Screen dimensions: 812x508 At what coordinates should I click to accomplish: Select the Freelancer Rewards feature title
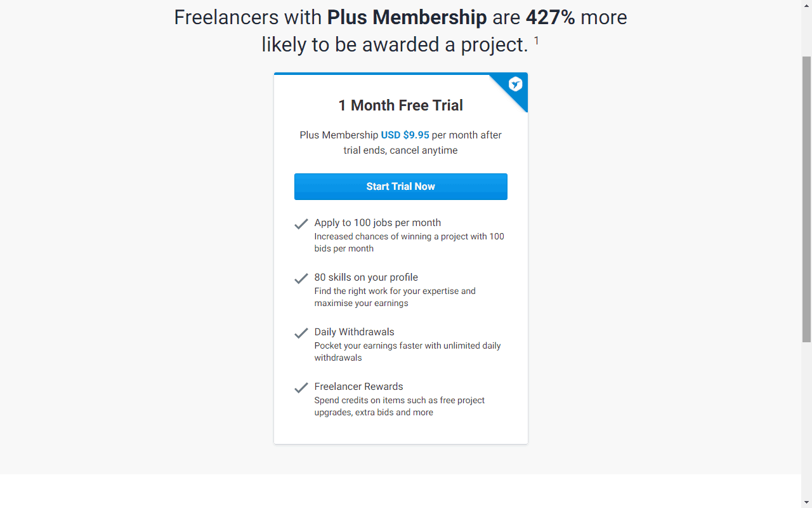[358, 387]
